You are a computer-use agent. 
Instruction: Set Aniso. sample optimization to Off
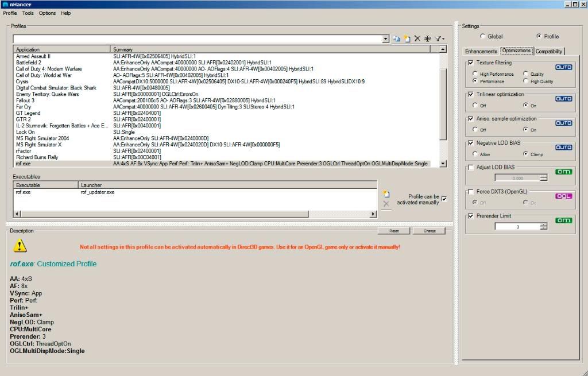pyautogui.click(x=475, y=130)
